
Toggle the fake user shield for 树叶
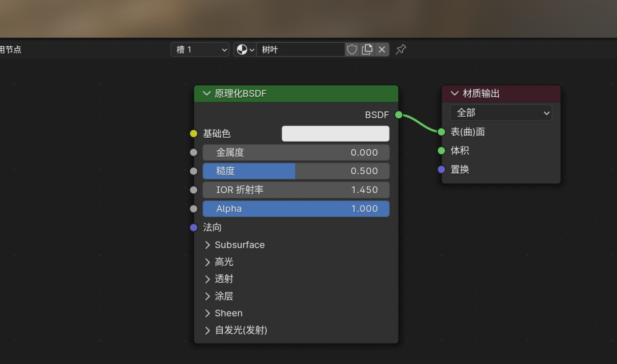click(351, 49)
